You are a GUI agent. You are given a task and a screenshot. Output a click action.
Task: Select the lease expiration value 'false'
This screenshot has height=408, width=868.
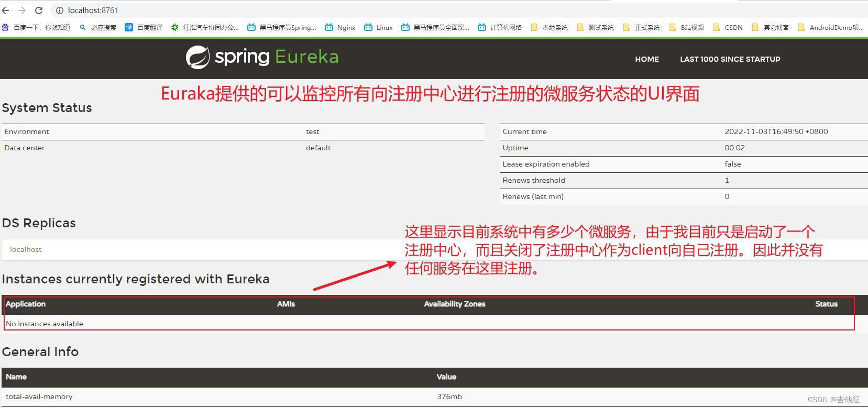tap(733, 164)
